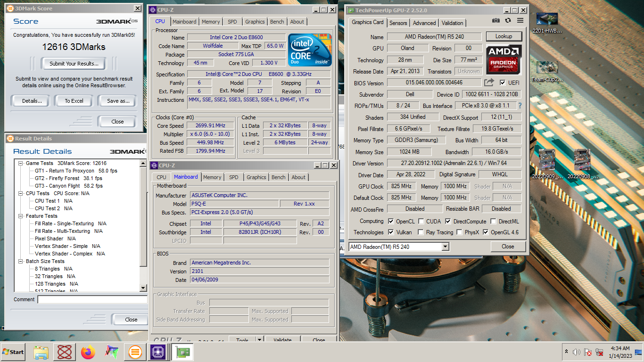Open the Memory tab in top CPU-Z window
This screenshot has width=644, height=362.
211,22
